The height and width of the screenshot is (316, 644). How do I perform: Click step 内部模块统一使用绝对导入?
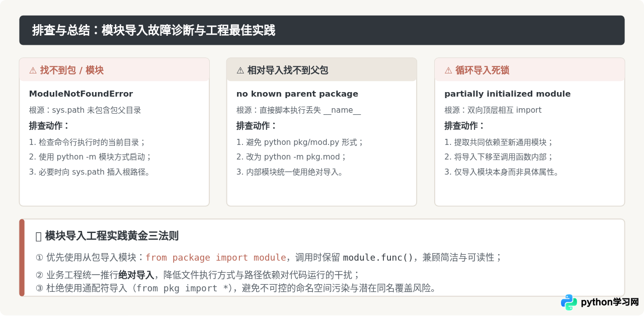click(290, 172)
